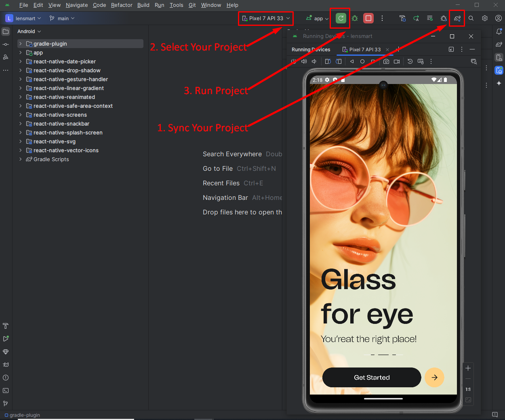Open the Refactor menu
This screenshot has width=505, height=420.
pos(122,5)
